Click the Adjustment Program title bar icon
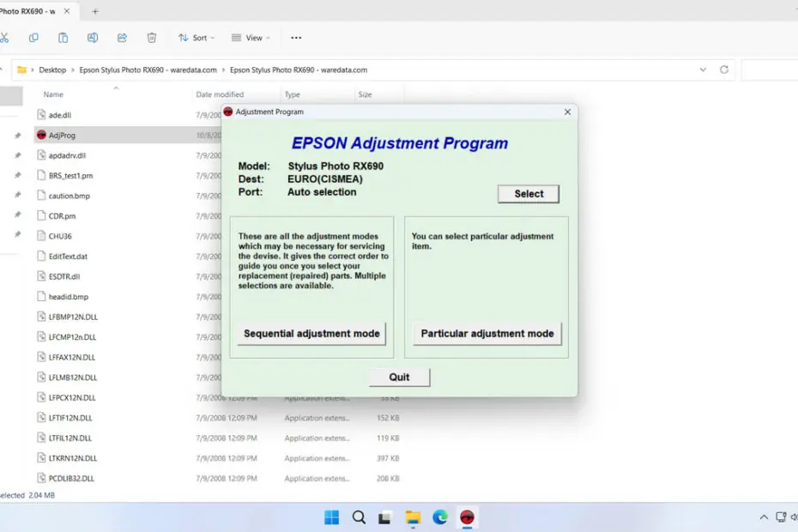798x532 pixels. 228,112
